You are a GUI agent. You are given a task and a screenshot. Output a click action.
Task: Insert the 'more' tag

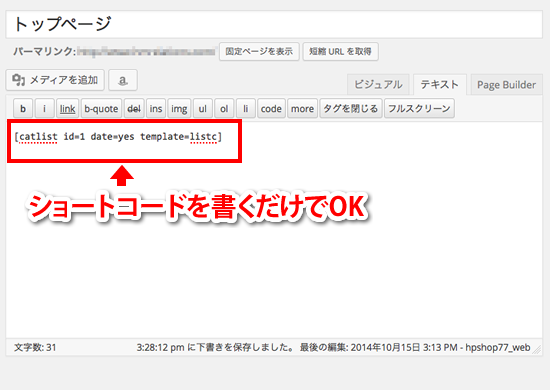[x=302, y=108]
